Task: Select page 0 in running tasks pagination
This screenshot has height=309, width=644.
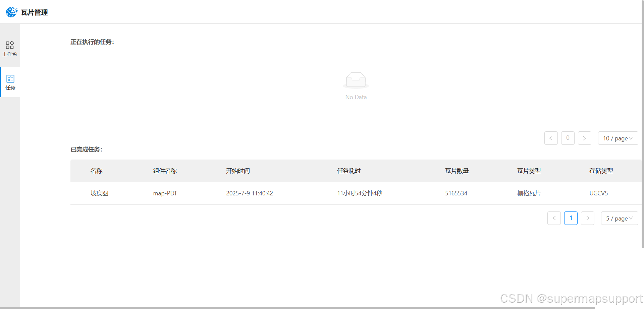Action: pos(568,138)
